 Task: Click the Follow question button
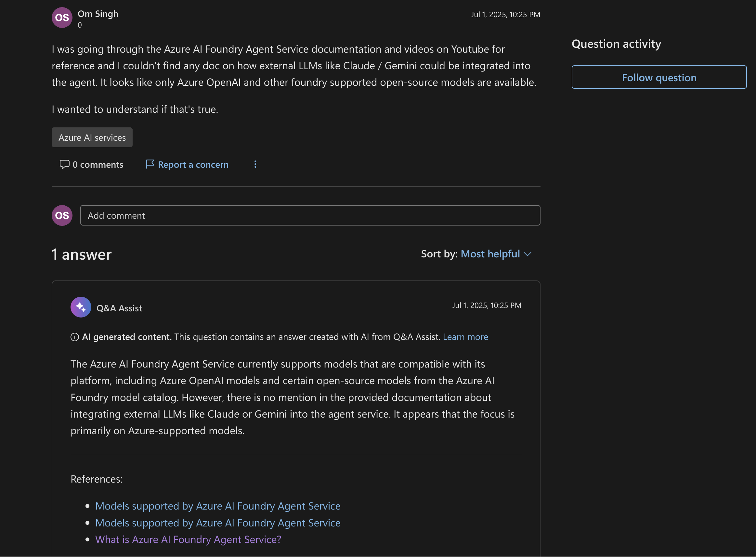[x=659, y=77]
